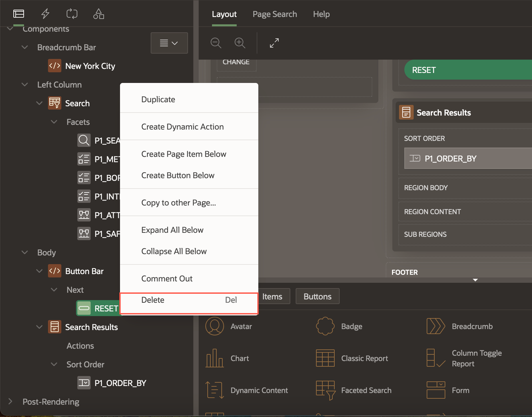Click Search Results icon in layout pane
532x417 pixels.
click(x=406, y=113)
